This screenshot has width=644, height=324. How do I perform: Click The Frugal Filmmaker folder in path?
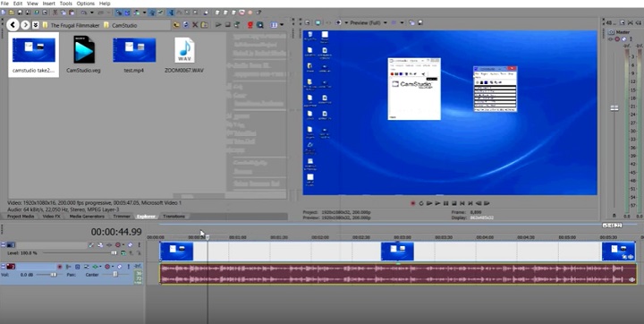pos(75,25)
